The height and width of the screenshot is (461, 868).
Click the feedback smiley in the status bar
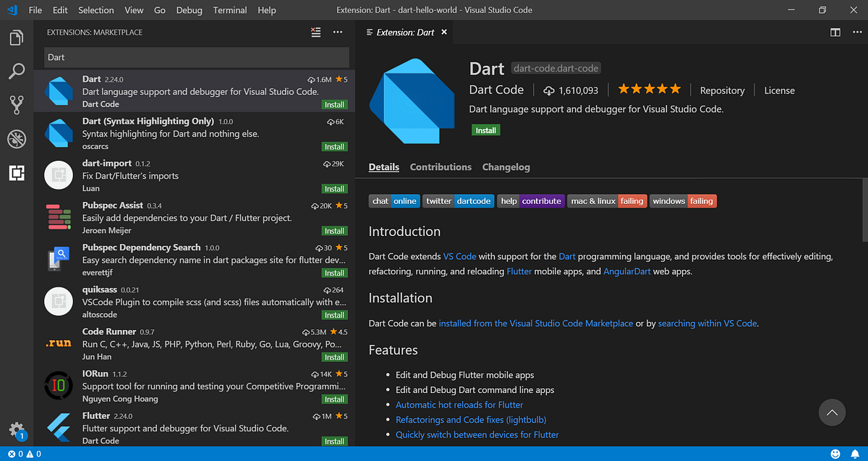tap(835, 454)
